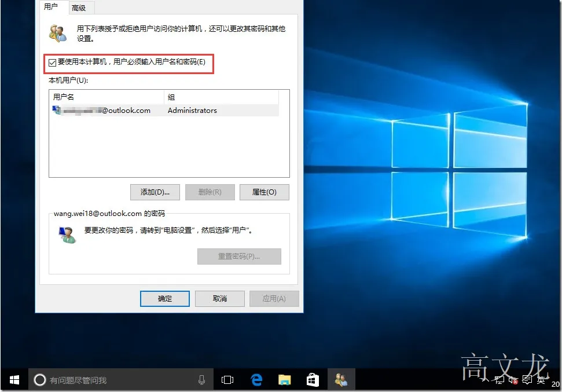Open user 属性(O) properties button

tap(264, 192)
